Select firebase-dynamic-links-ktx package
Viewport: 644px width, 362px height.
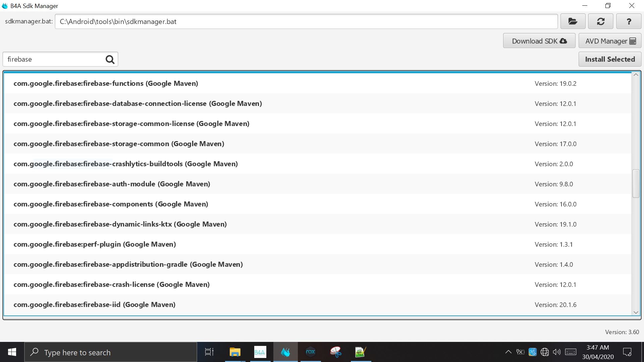tap(317, 224)
